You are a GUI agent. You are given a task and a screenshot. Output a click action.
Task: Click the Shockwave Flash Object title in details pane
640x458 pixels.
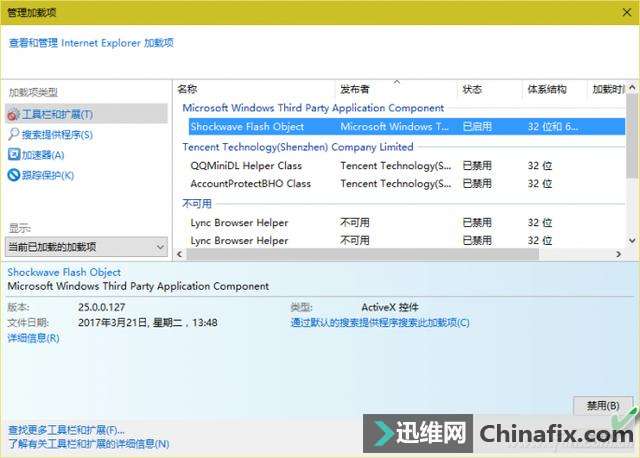tap(64, 272)
